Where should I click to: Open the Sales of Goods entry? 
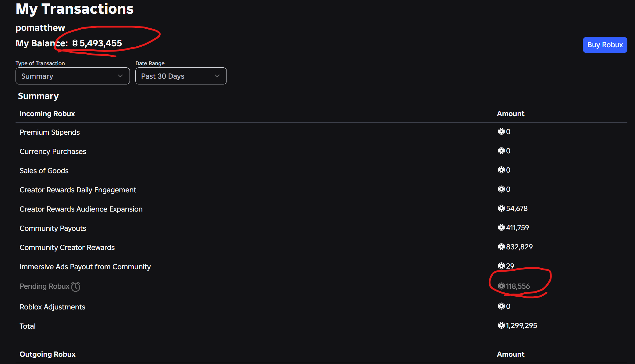pyautogui.click(x=321, y=170)
